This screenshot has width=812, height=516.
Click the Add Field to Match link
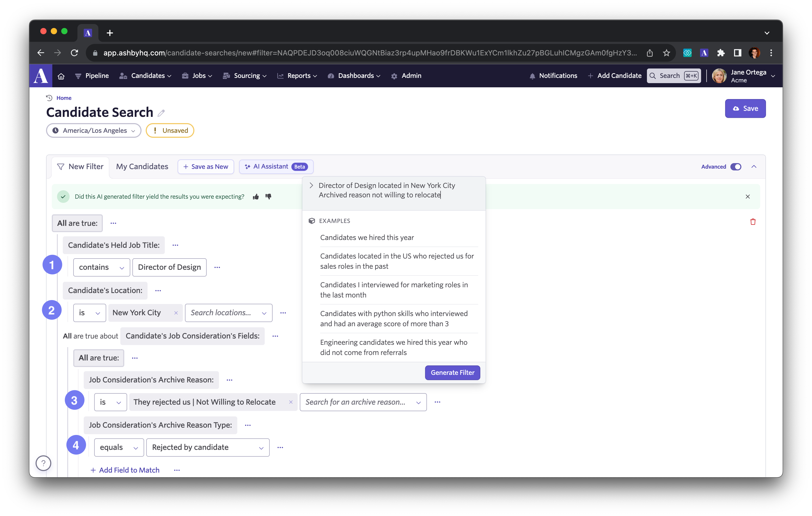[x=125, y=470]
